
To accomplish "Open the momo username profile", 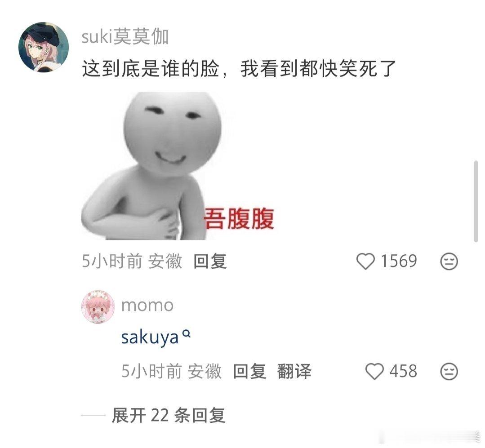I will click(x=147, y=306).
